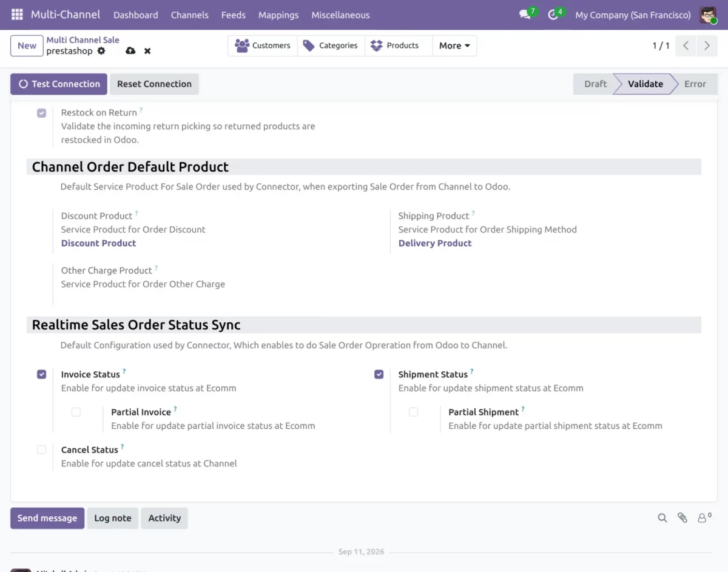Click the help mark beside Partial Shipment

(x=523, y=409)
